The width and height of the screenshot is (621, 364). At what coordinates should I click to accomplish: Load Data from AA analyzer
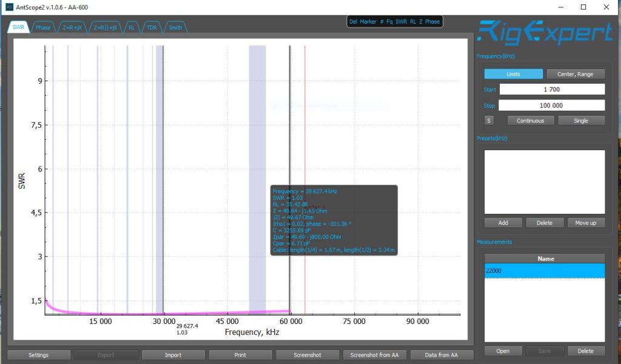coord(441,355)
